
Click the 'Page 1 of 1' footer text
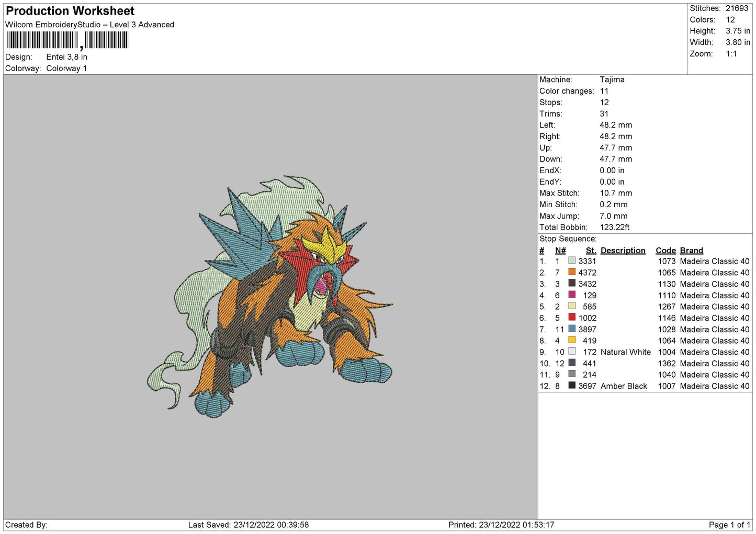[x=729, y=525]
